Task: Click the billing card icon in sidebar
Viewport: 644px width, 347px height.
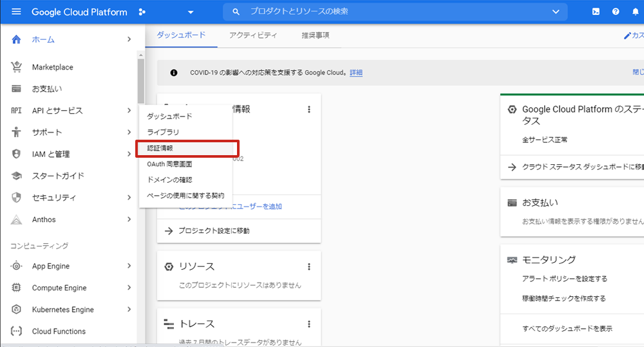Action: tap(17, 89)
